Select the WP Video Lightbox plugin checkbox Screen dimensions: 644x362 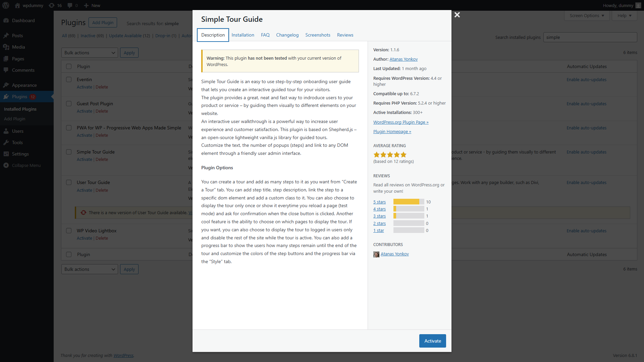click(69, 231)
